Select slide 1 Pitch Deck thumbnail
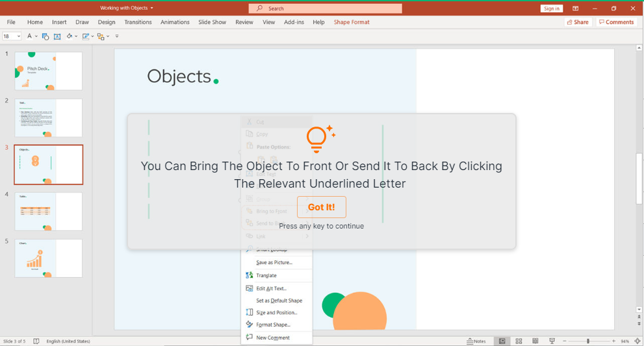Screen dimensions: 644x346 point(49,71)
